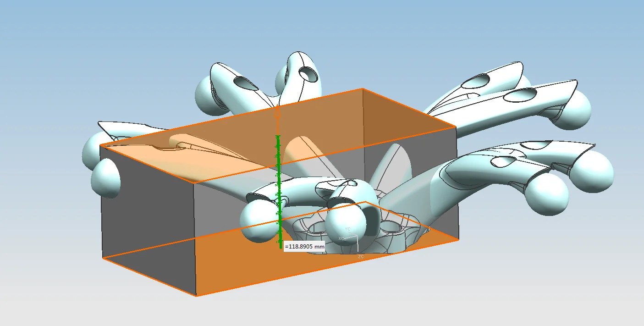Click the 118.8905 mm dimension value field
The image size is (644, 326).
(x=304, y=247)
